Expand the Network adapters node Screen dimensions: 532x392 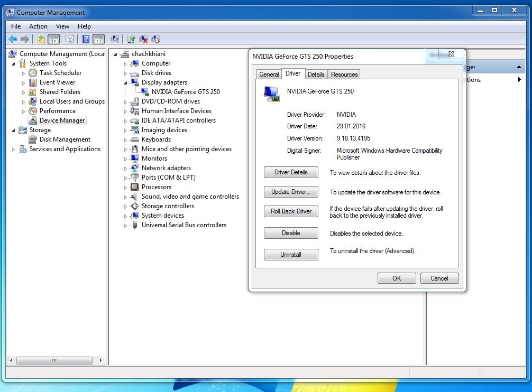(126, 169)
